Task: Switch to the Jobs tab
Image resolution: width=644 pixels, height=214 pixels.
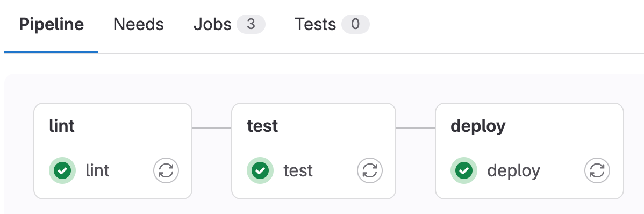Action: click(213, 25)
